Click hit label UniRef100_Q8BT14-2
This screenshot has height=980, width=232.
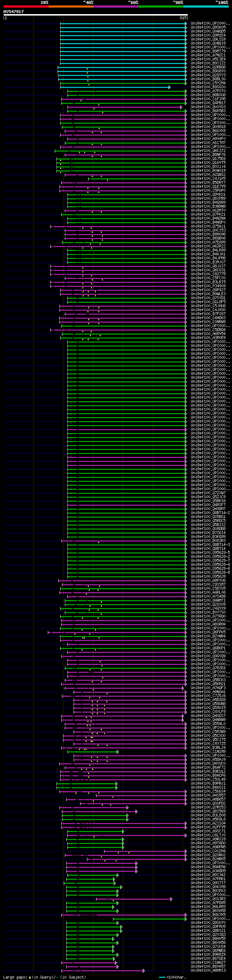[210, 513]
